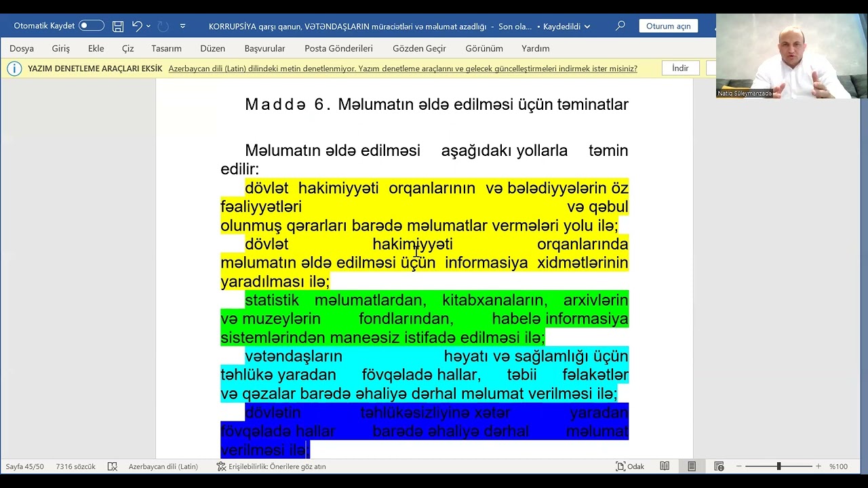Click the Undo arrow icon

137,26
